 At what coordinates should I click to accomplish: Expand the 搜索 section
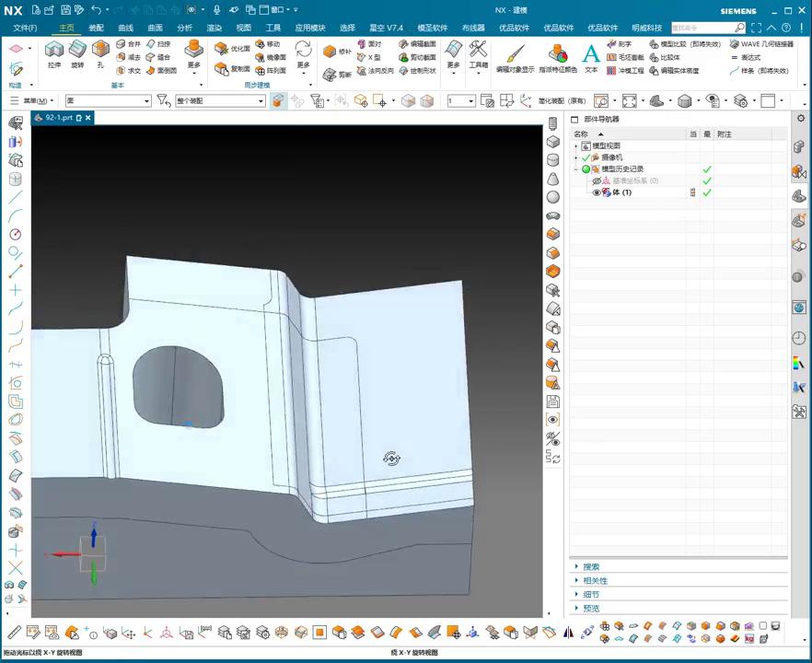pyautogui.click(x=591, y=566)
